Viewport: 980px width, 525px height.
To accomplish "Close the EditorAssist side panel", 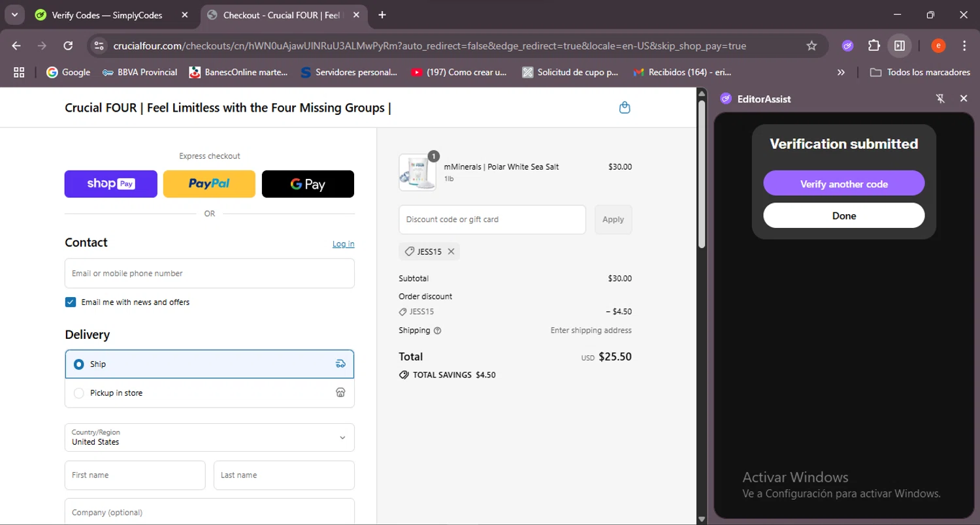I will coord(964,99).
